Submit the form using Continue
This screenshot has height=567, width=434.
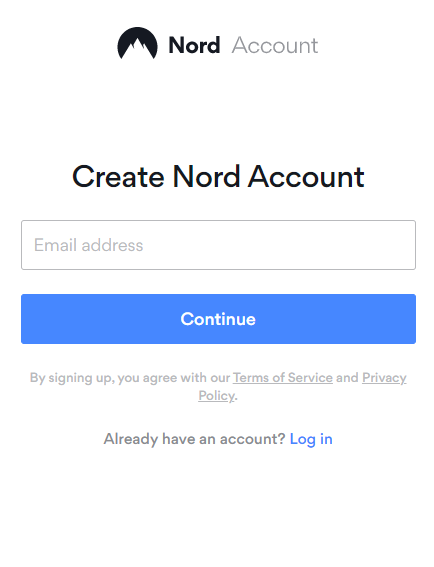[218, 319]
